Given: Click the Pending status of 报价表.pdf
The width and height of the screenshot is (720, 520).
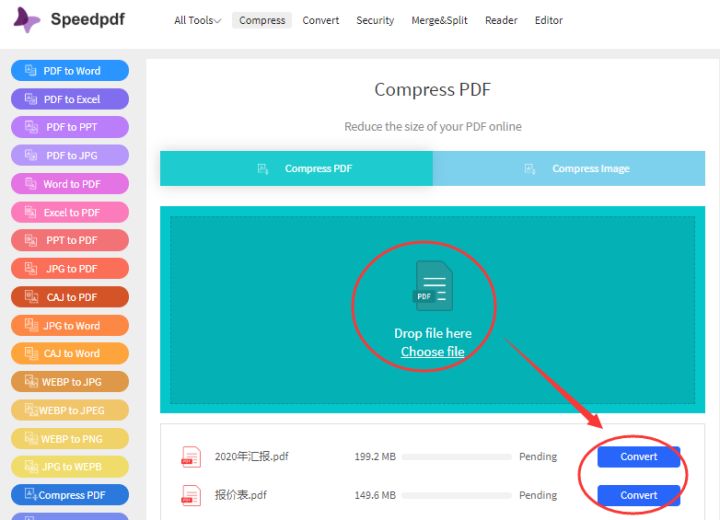Looking at the screenshot, I should click(x=538, y=495).
